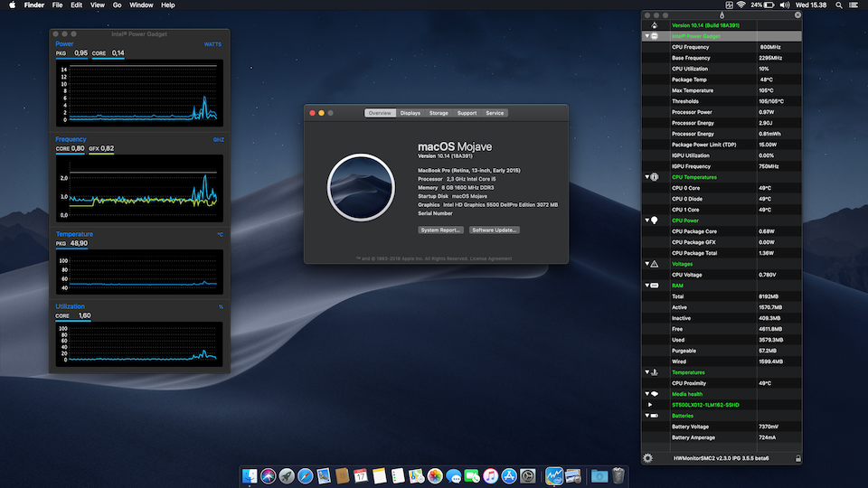Open Wi-Fi status menu

click(741, 5)
